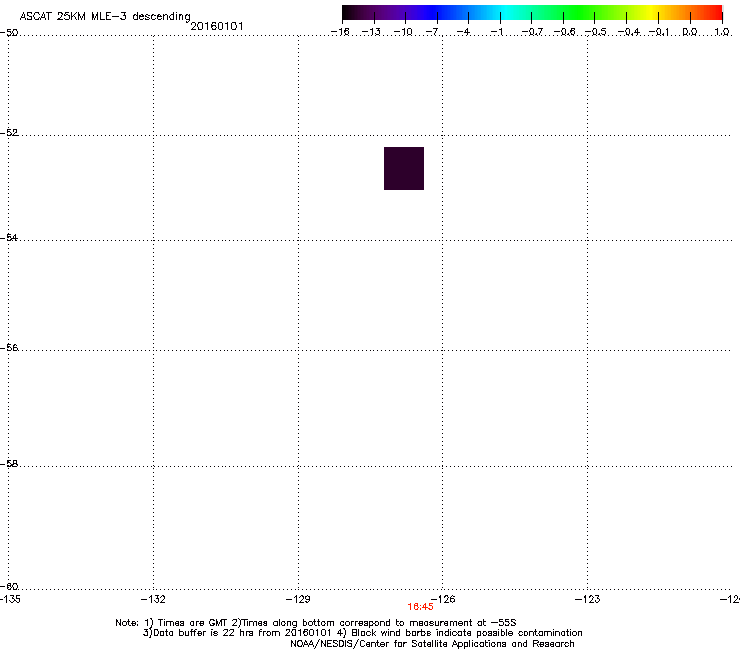This screenshot has height=650, width=740.
Task: Click the -132 longitude axis label
Action: point(153,599)
